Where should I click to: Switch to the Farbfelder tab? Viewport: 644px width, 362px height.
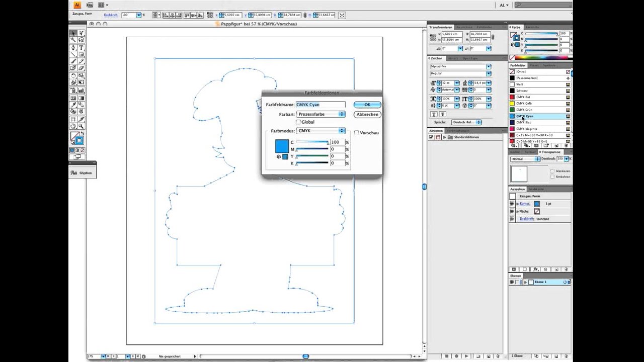coord(518,65)
